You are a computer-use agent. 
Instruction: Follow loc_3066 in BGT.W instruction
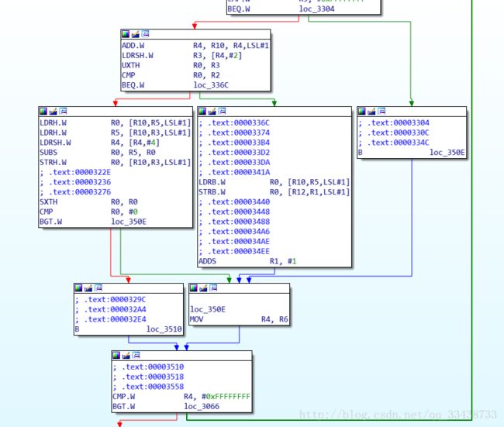[202, 406]
